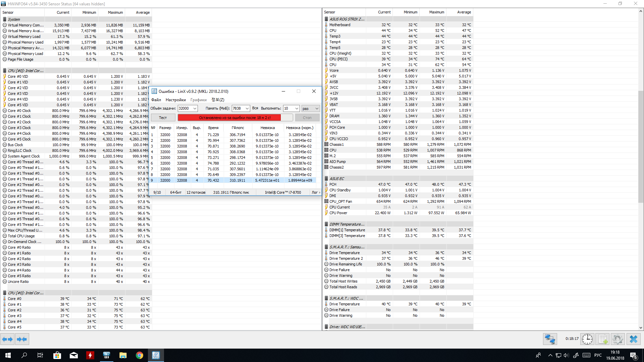Collapse the ASUS EC sensor group
The width and height of the screenshot is (644, 362).
pos(336,179)
